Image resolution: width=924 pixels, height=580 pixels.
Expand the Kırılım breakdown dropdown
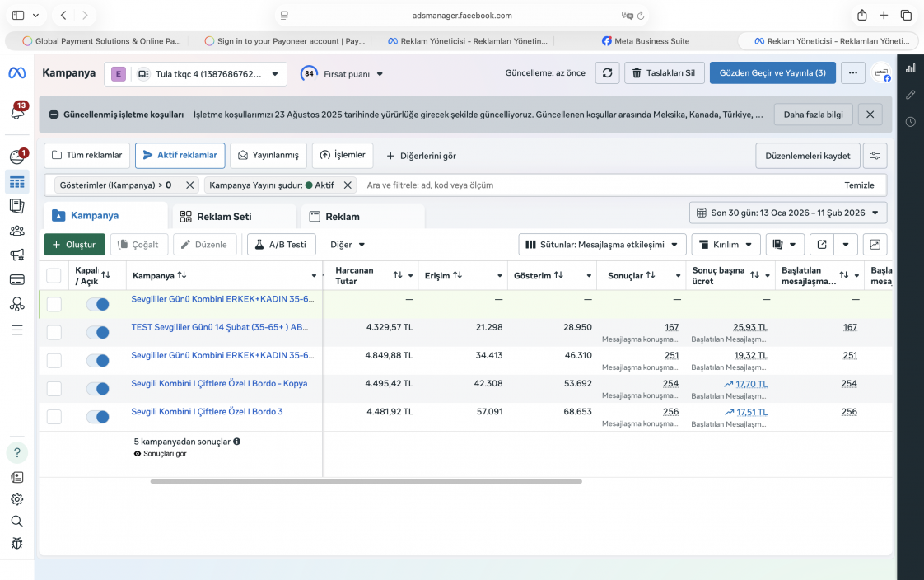click(726, 245)
